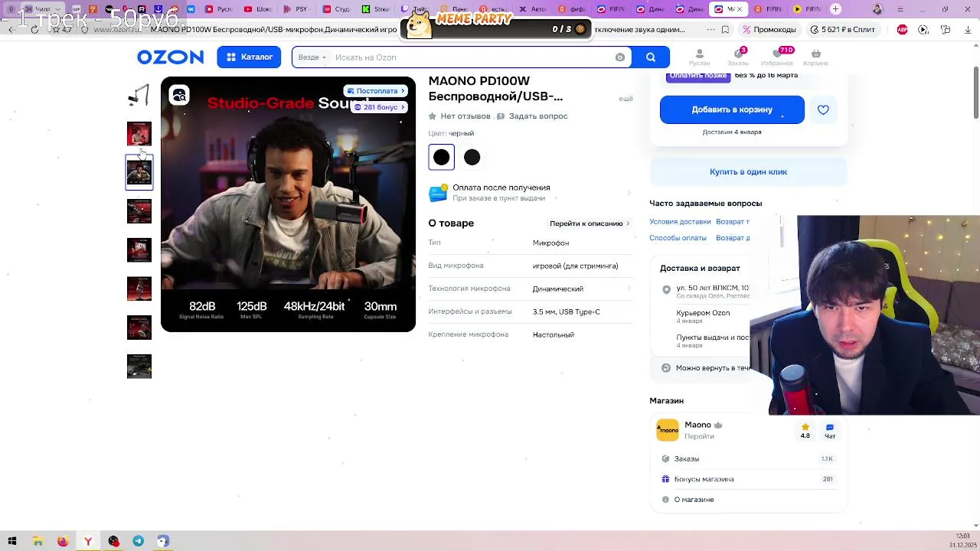980x551 pixels.
Task: Open Перейти к описанию link
Action: point(590,223)
